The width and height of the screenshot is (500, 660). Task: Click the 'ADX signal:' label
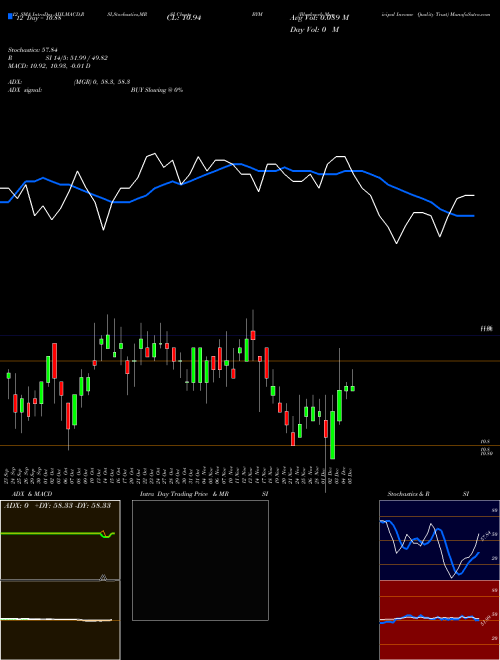pos(25,90)
